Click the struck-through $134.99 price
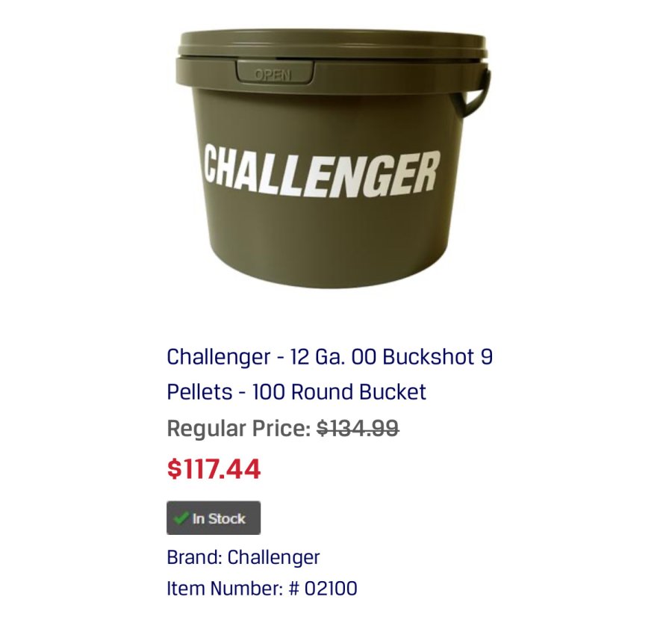Screen dimensions: 672x623 click(358, 428)
